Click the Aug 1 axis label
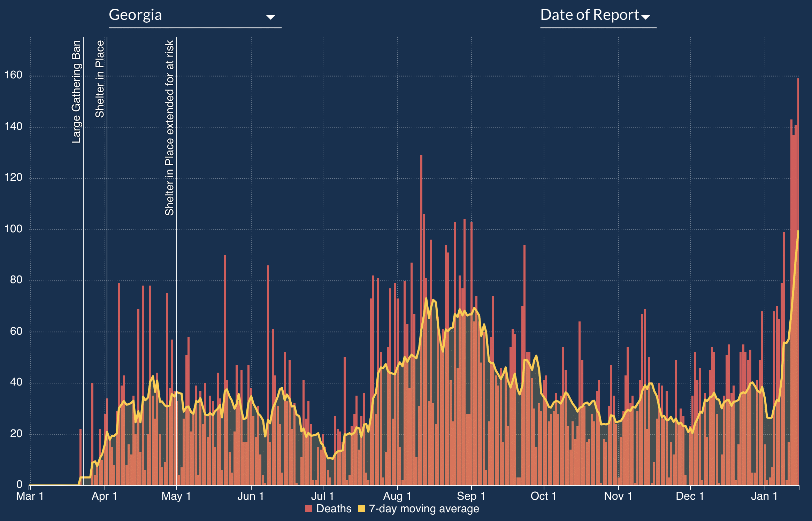The image size is (812, 521). point(397,496)
